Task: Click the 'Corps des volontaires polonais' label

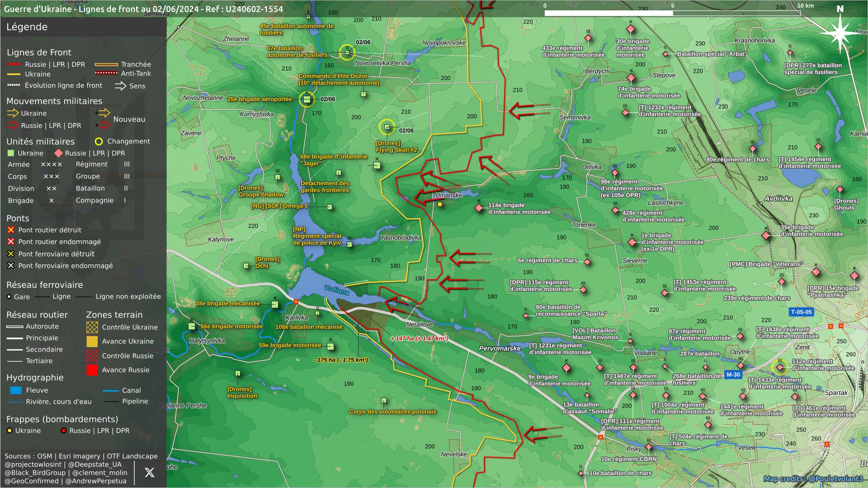Action: [392, 412]
